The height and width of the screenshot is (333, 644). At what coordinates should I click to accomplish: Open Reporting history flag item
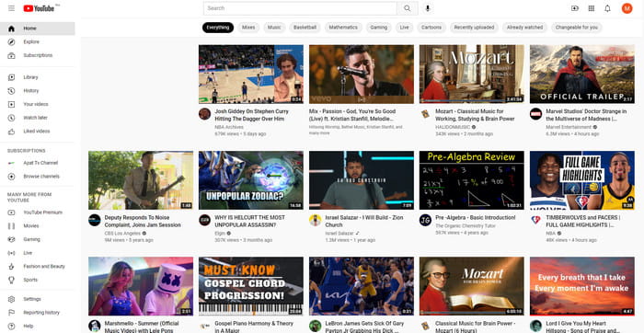(x=38, y=313)
